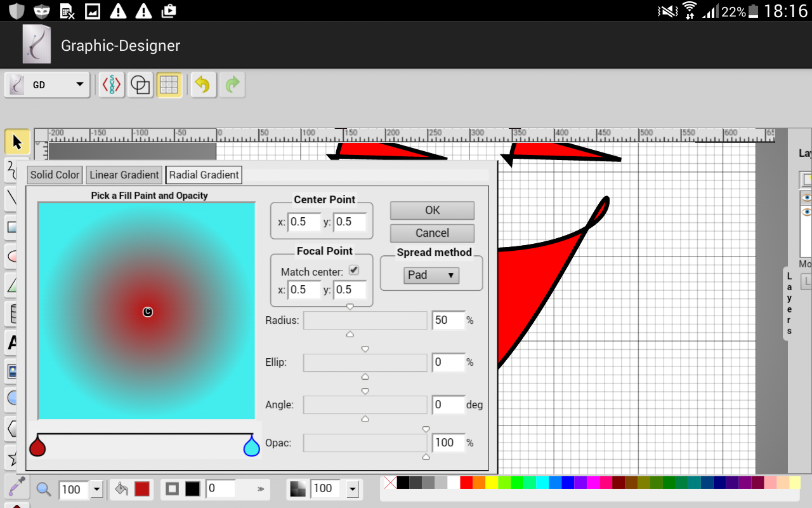Screen dimensions: 812x508
Task: Toggle second layer visibility eye
Action: 806,212
